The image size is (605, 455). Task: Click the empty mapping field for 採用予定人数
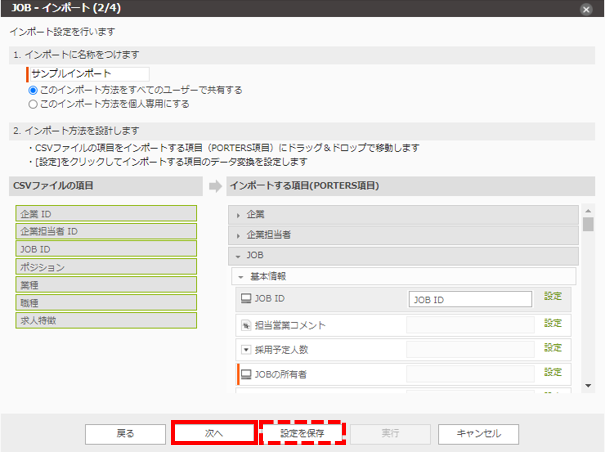470,350
